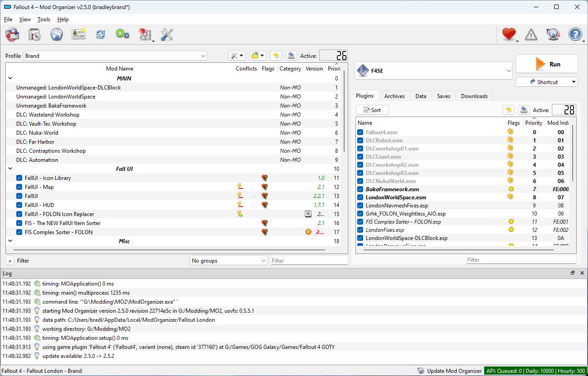Open the Notifications warning triangle icon
Image resolution: width=588 pixels, height=376 pixels.
531,34
